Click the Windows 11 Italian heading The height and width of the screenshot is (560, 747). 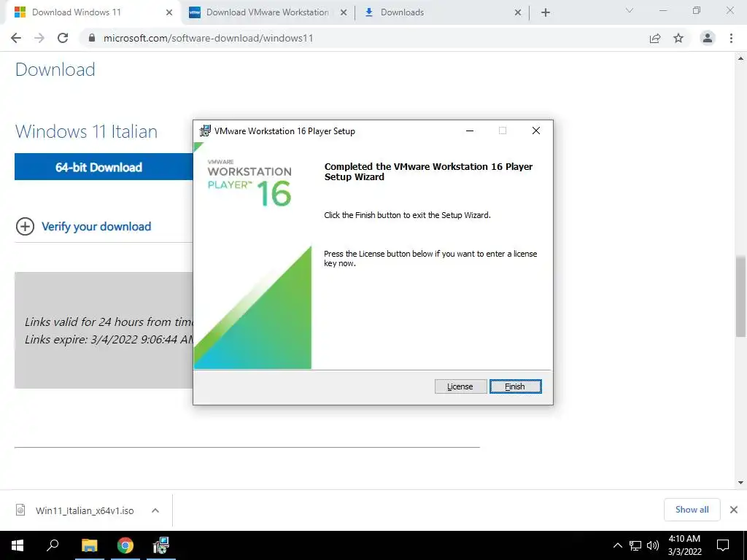pos(86,131)
